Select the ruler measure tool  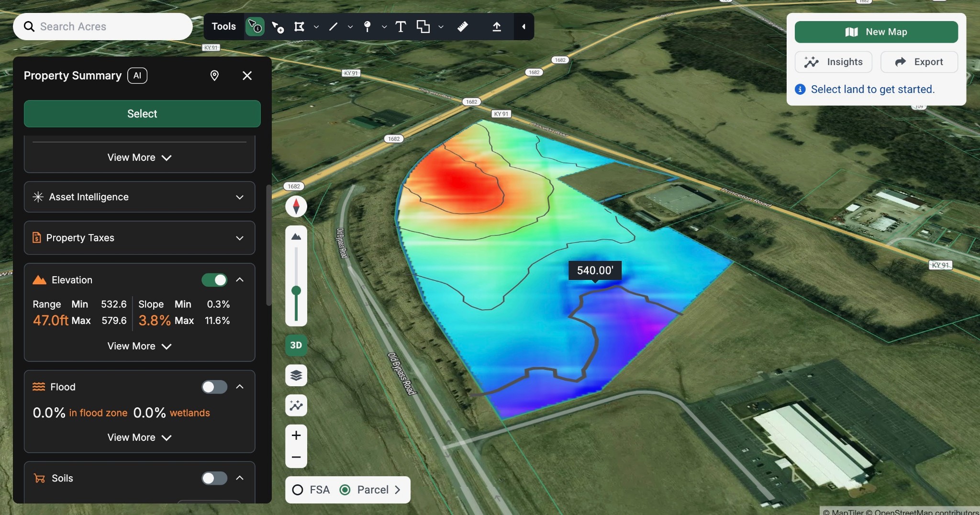pos(462,27)
